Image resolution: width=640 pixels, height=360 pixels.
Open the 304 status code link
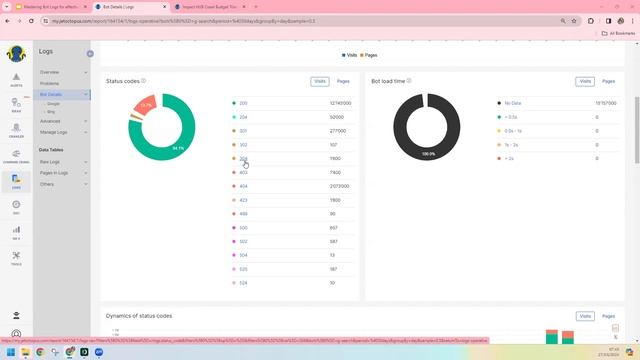(243, 158)
